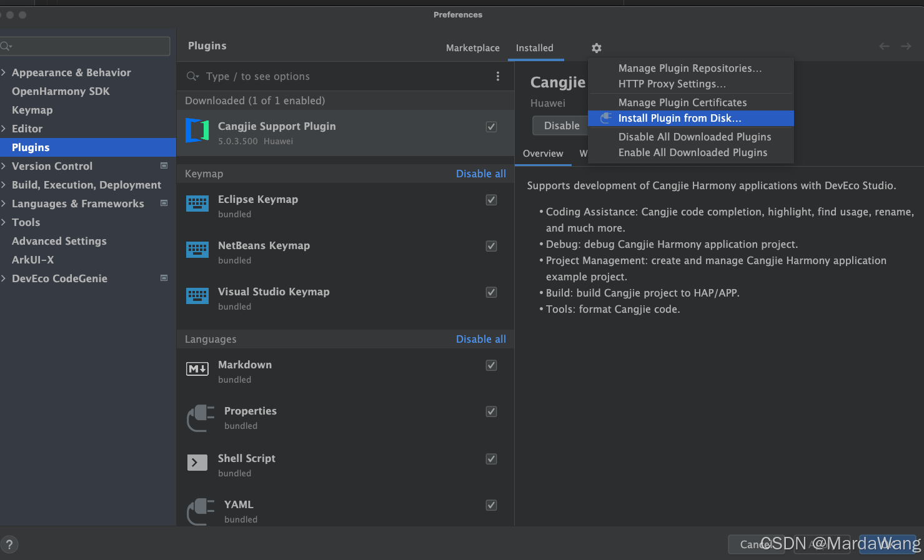Toggle the NetBeans Keymap checkbox
This screenshot has height=560, width=924.
tap(492, 246)
